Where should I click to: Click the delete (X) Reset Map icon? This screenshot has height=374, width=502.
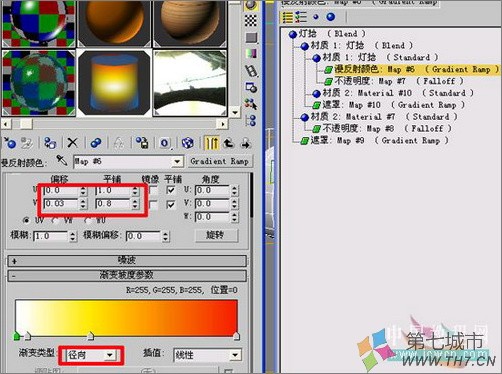(x=72, y=143)
